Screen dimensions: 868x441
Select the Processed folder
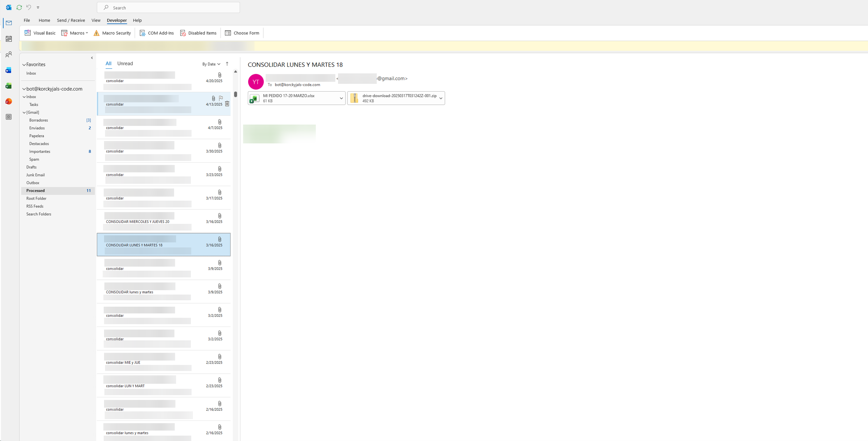(58, 191)
